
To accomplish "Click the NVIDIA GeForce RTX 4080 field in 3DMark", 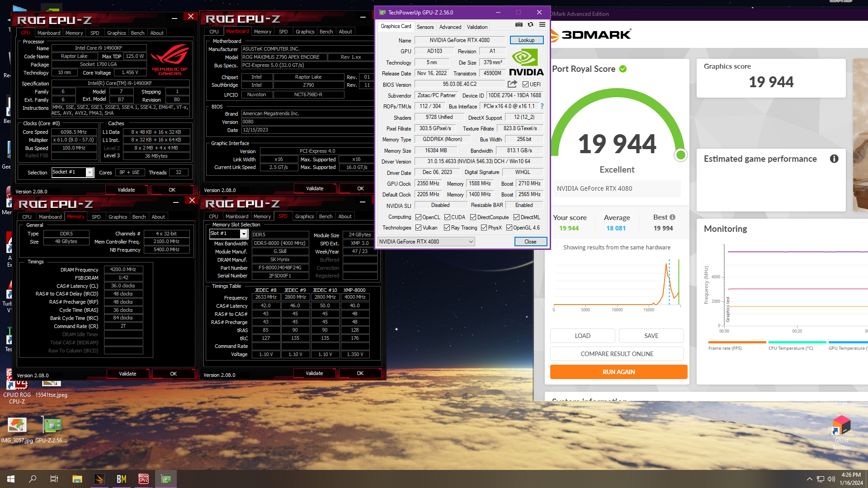I will pyautogui.click(x=617, y=188).
